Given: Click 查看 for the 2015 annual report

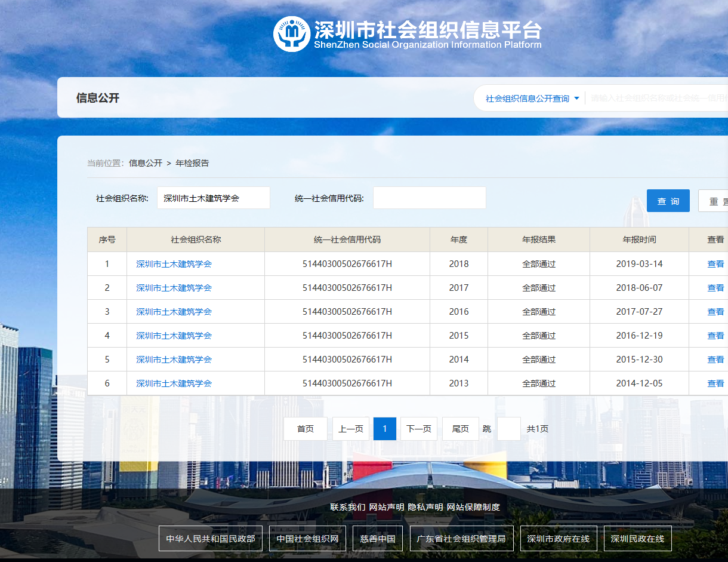Looking at the screenshot, I should pyautogui.click(x=715, y=336).
